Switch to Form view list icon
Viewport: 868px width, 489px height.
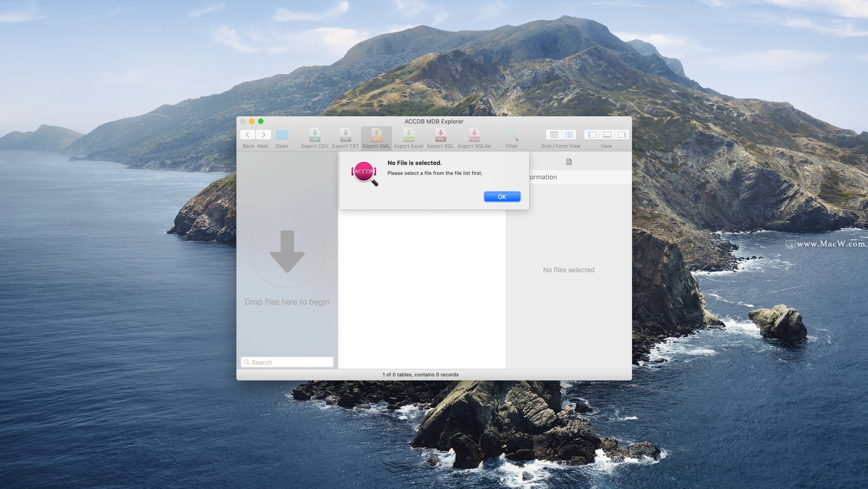click(569, 135)
